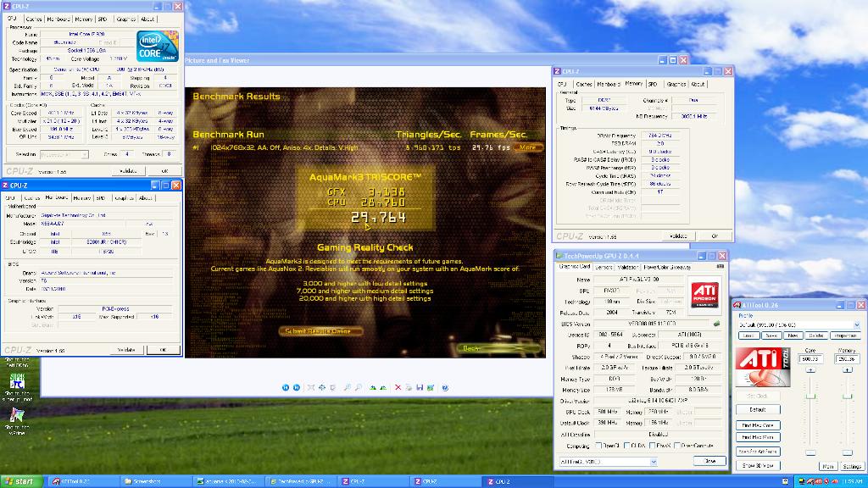868x488 pixels.
Task: Click the Windows Start button
Action: (21, 481)
